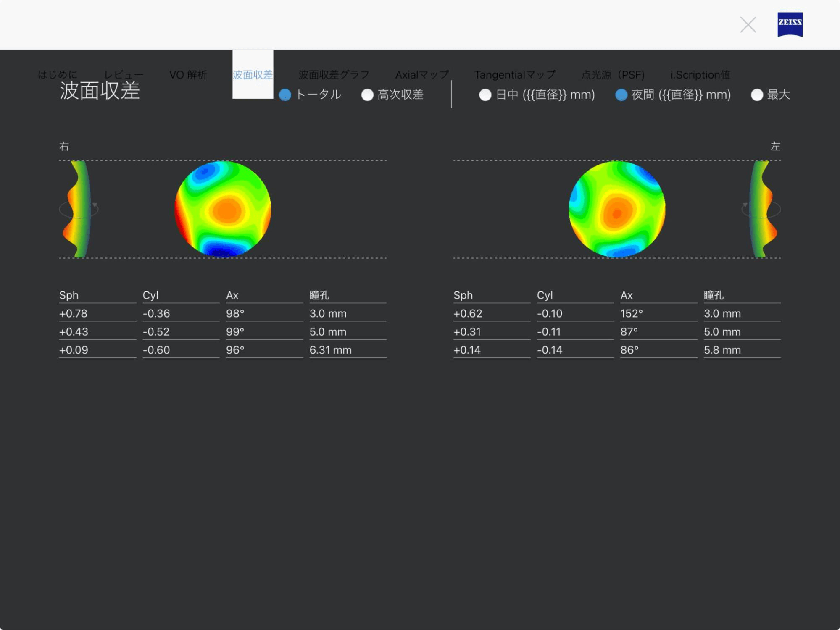Select the 高次収差 radio button
Screen dimensions: 840x630
(x=367, y=95)
